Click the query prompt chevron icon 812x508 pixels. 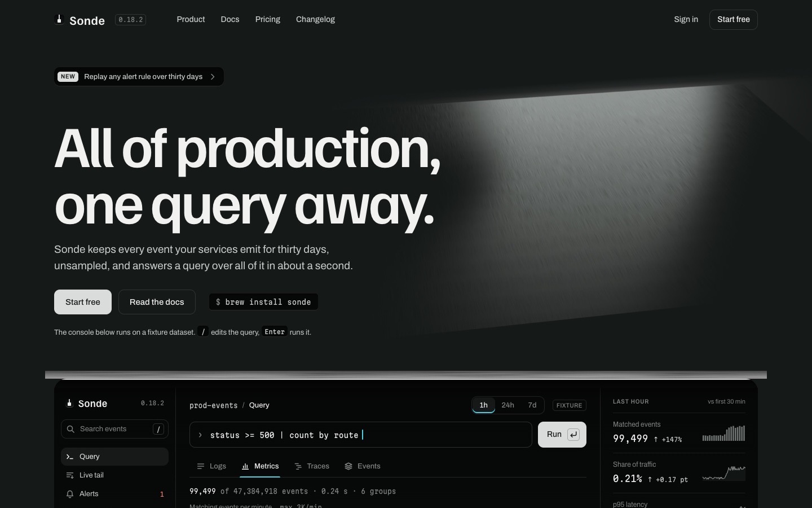coord(200,435)
